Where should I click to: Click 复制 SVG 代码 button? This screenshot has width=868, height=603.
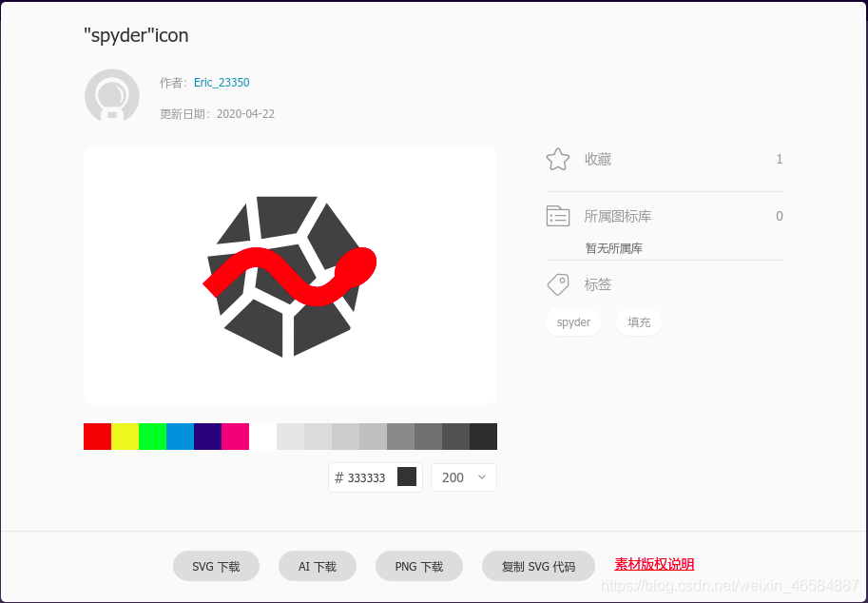click(x=538, y=566)
